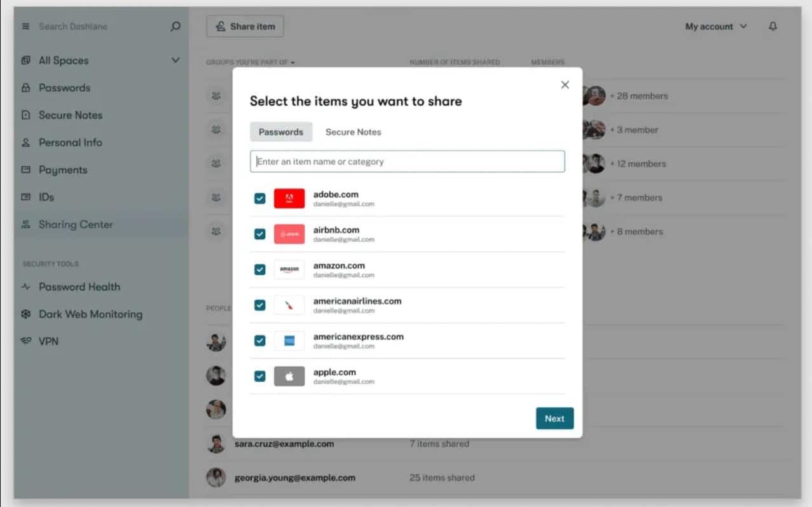
Task: Click the Next button
Action: coord(554,419)
